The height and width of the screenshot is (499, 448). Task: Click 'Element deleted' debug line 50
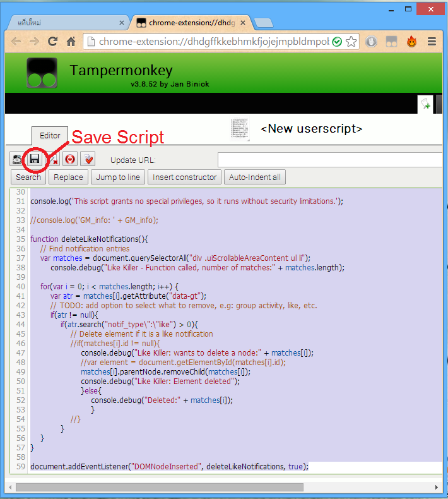click(x=160, y=382)
